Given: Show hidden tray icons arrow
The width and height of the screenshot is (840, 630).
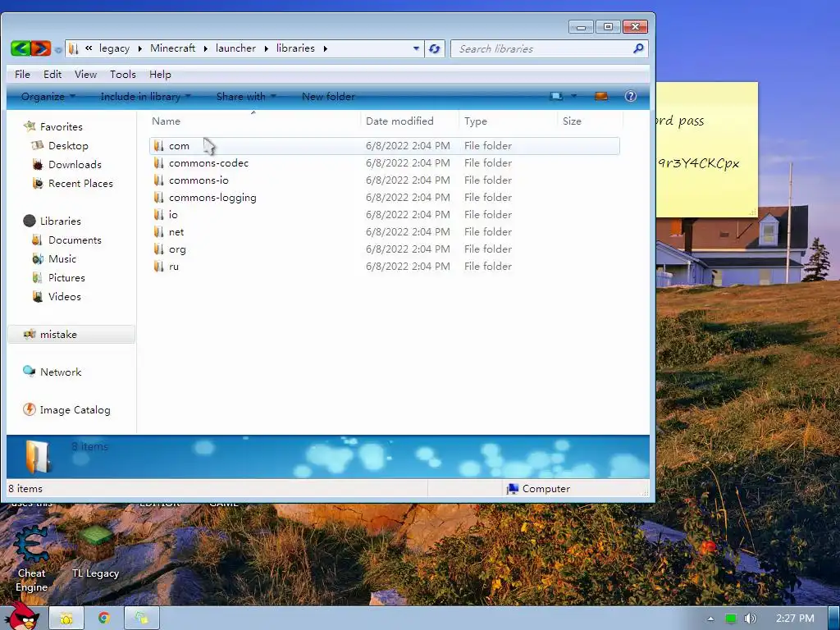Looking at the screenshot, I should (x=711, y=619).
